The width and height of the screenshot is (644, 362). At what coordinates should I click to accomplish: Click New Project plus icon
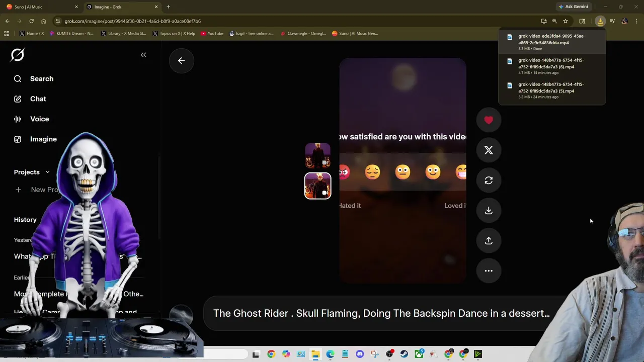18,190
